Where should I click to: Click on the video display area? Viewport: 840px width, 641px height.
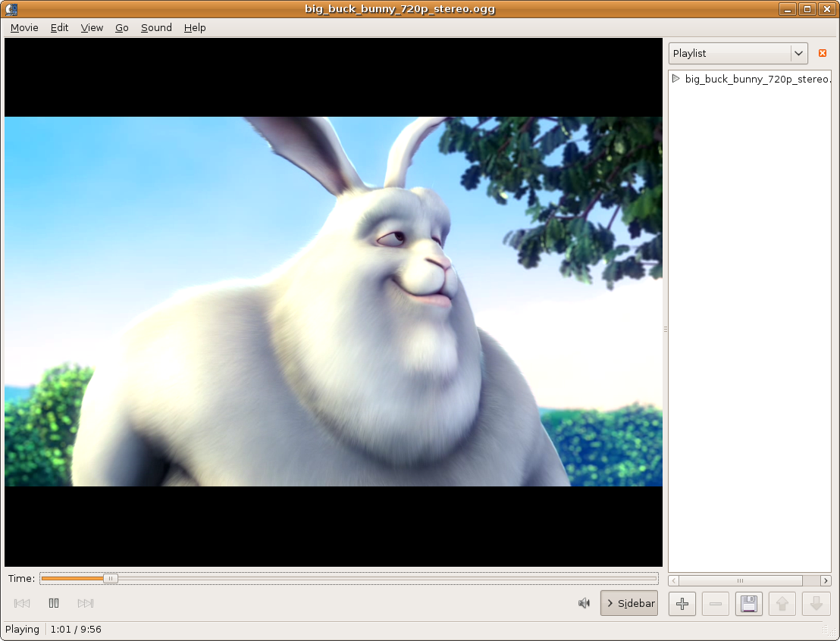point(334,302)
